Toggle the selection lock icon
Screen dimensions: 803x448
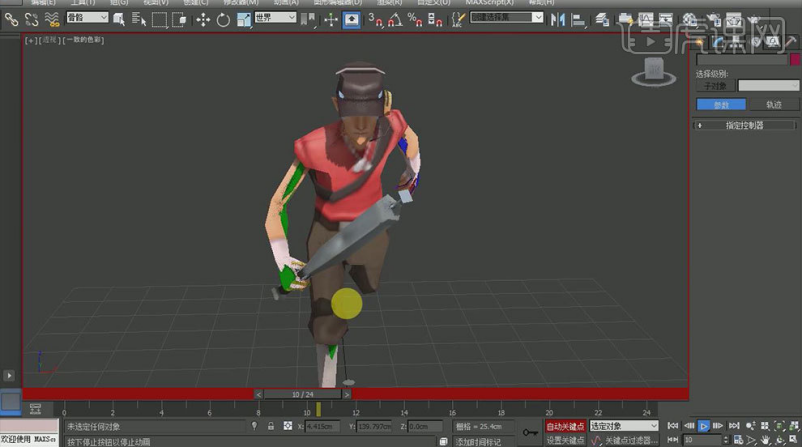[271, 426]
